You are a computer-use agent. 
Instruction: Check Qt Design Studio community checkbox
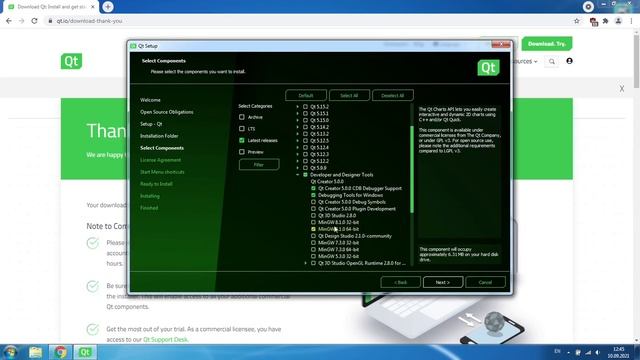(x=313, y=236)
